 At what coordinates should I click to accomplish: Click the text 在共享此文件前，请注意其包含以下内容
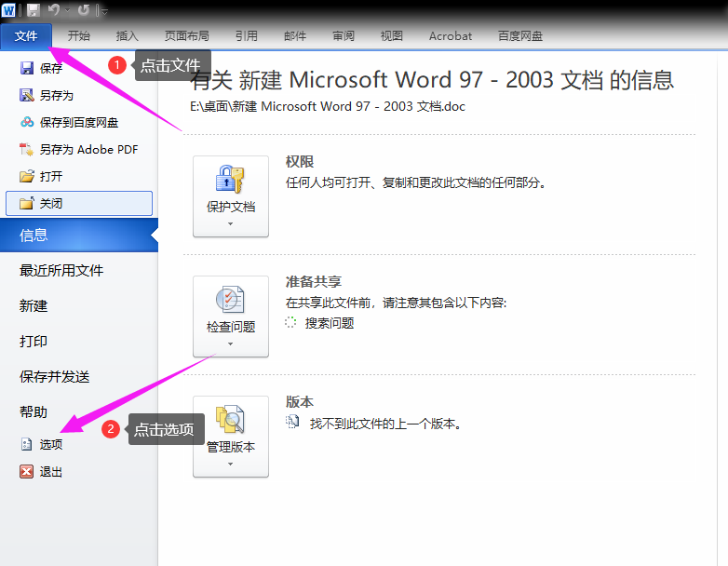pos(396,303)
